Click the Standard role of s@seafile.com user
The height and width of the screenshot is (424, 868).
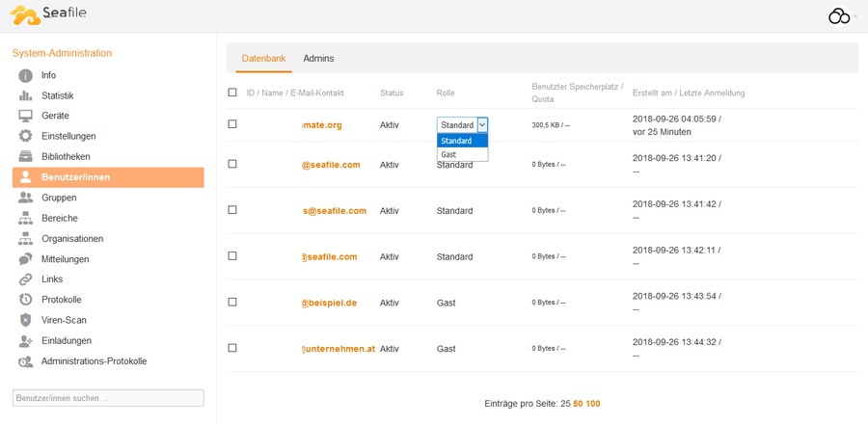[x=454, y=211]
